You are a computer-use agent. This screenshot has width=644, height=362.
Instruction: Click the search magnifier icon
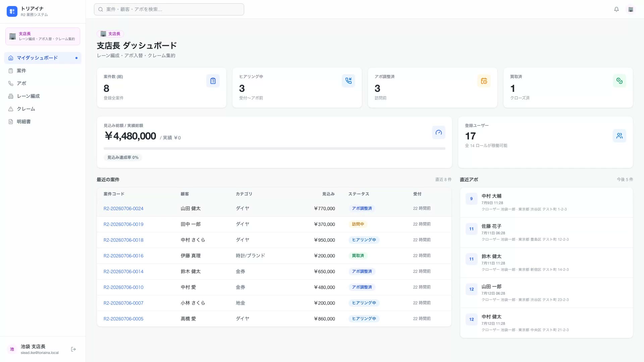[100, 9]
